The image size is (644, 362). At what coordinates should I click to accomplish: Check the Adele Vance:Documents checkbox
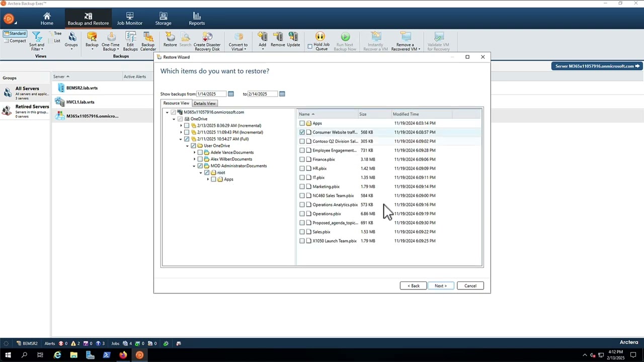[200, 152]
